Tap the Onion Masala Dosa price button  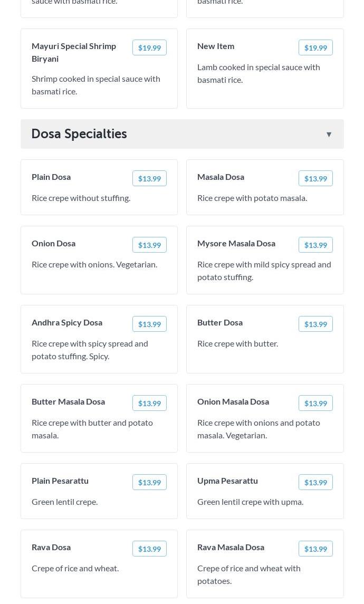[315, 403]
